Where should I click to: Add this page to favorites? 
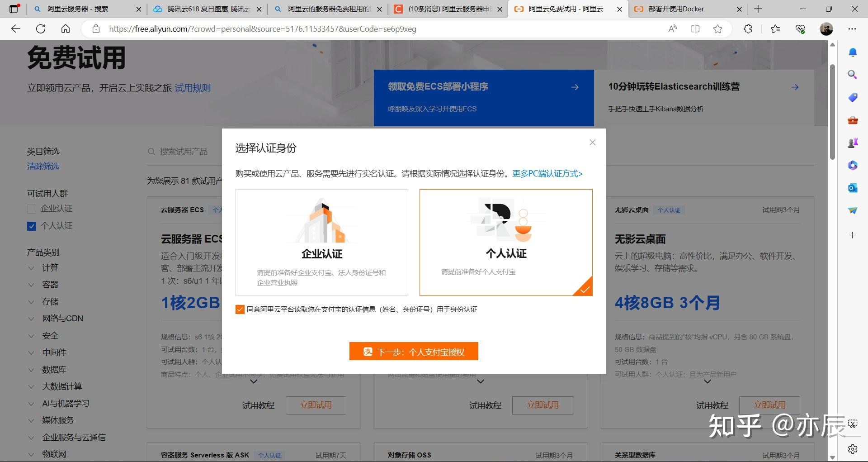tap(717, 29)
